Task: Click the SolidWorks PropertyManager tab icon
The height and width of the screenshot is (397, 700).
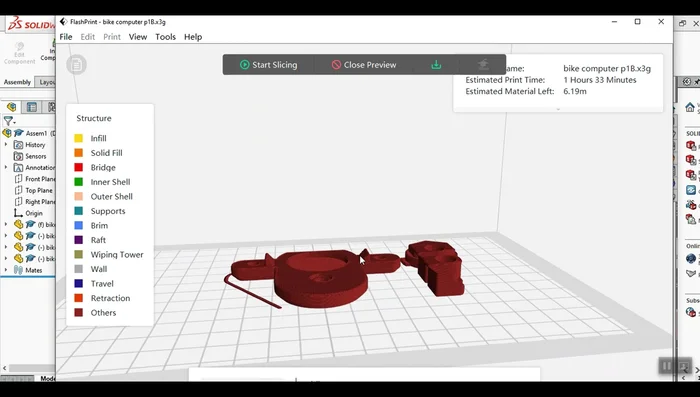Action: pos(32,107)
